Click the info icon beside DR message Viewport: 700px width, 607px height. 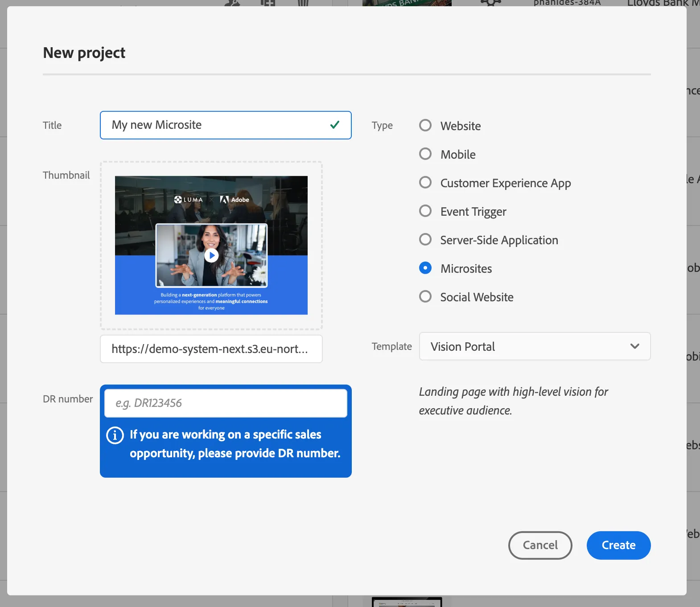pos(115,435)
